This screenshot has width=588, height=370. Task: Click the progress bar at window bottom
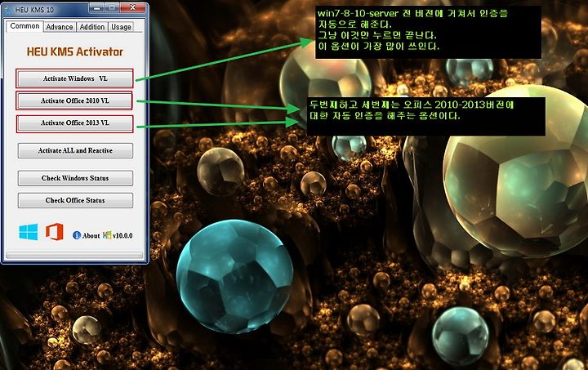74,256
